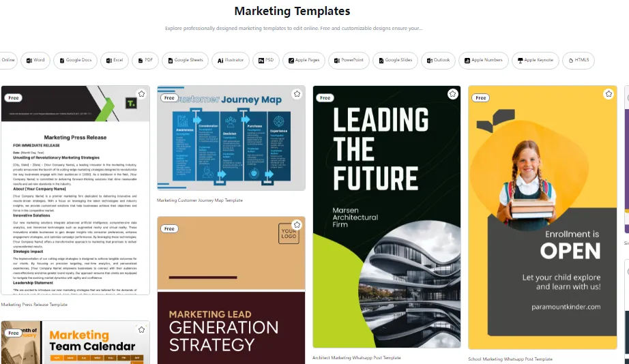Select Google Sheets filter chip
The image size is (629, 364).
pyautogui.click(x=185, y=61)
